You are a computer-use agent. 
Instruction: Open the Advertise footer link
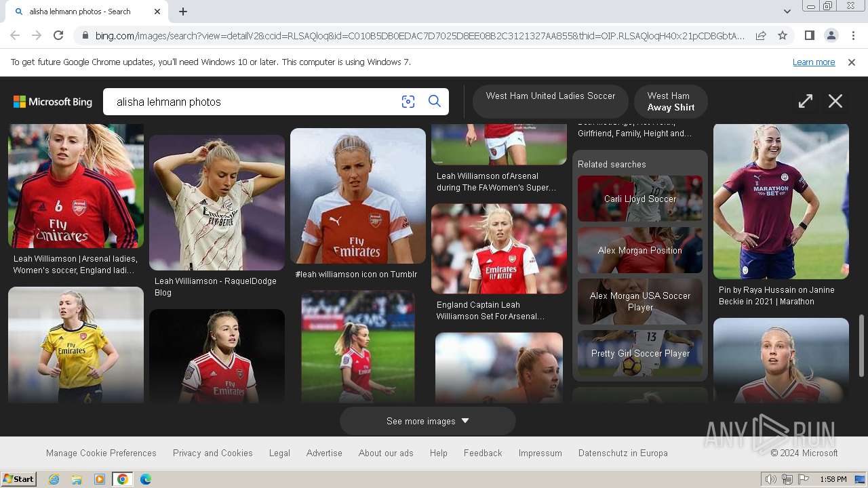[x=324, y=453]
